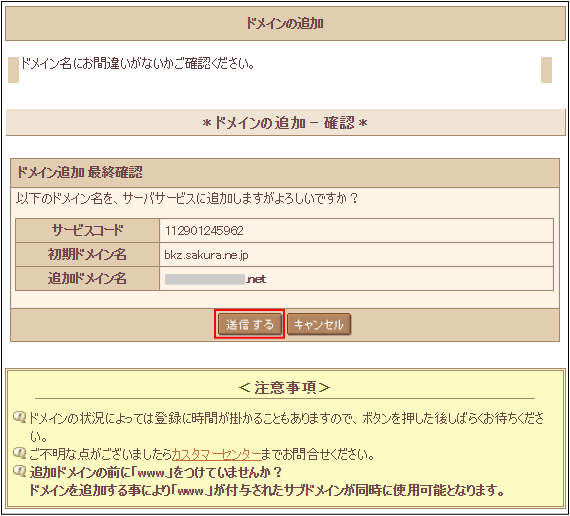Screen dimensions: 570x516
Task: Click the text ドメイン名にお間違いがないかご確認ください
Action: point(137,64)
